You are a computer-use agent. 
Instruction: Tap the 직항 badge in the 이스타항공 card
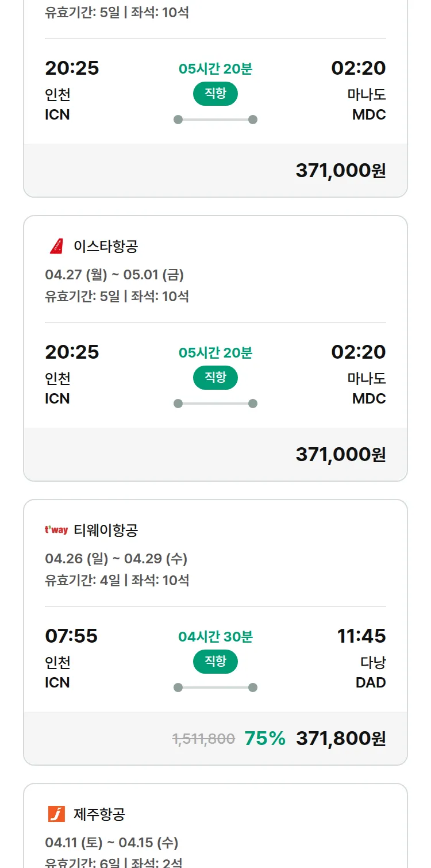click(x=215, y=378)
